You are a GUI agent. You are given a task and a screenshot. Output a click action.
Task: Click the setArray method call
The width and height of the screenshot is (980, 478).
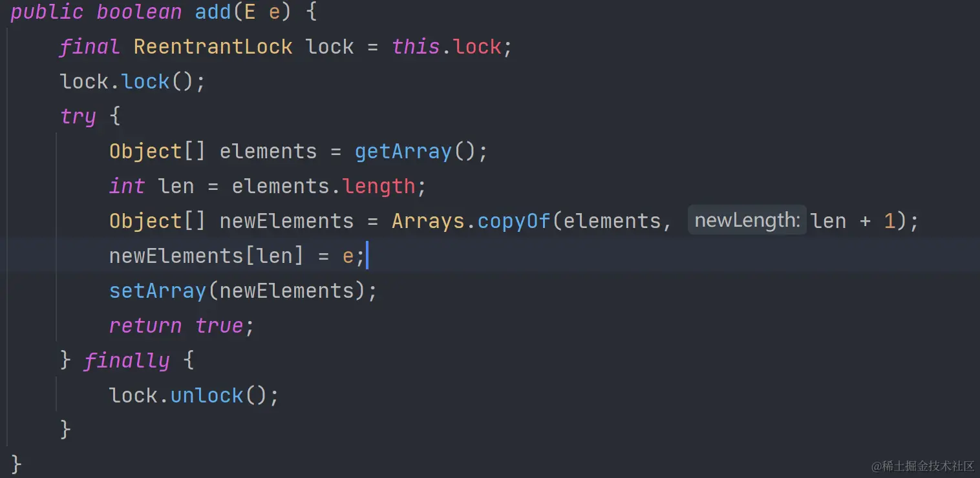point(158,291)
